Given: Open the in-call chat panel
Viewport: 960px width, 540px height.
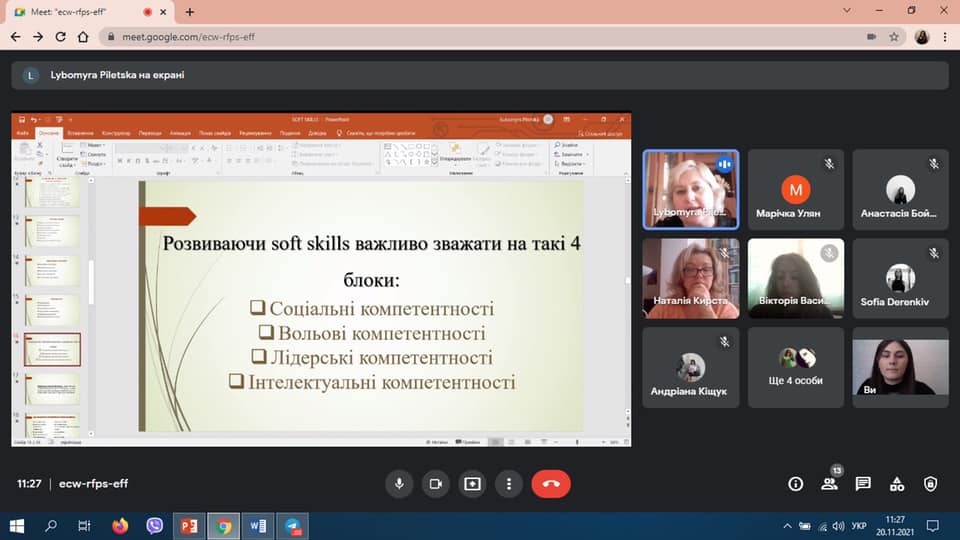Looking at the screenshot, I should click(863, 484).
